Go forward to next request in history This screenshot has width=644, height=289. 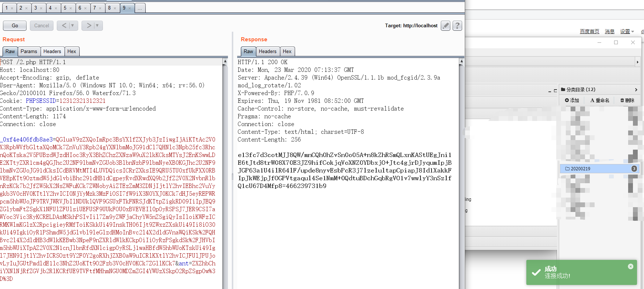[89, 25]
